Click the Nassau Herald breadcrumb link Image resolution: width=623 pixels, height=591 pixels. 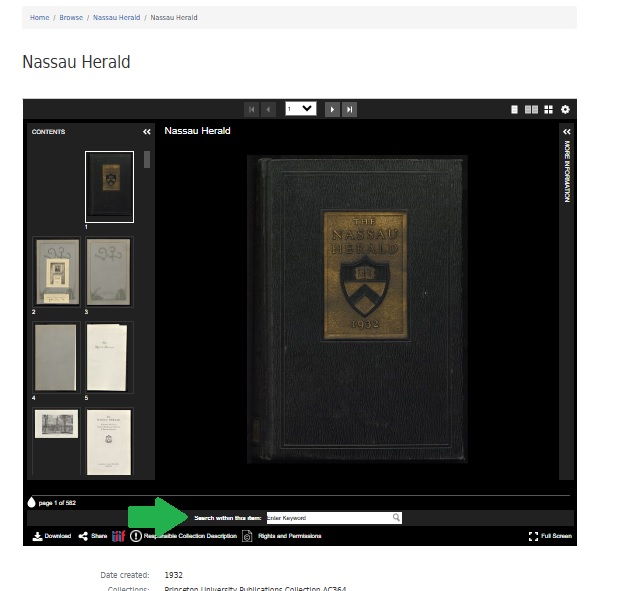(116, 17)
